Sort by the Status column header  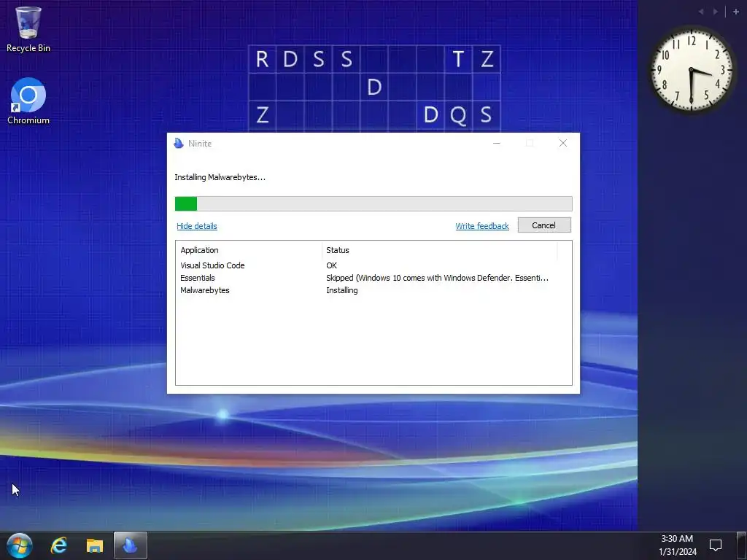point(439,250)
